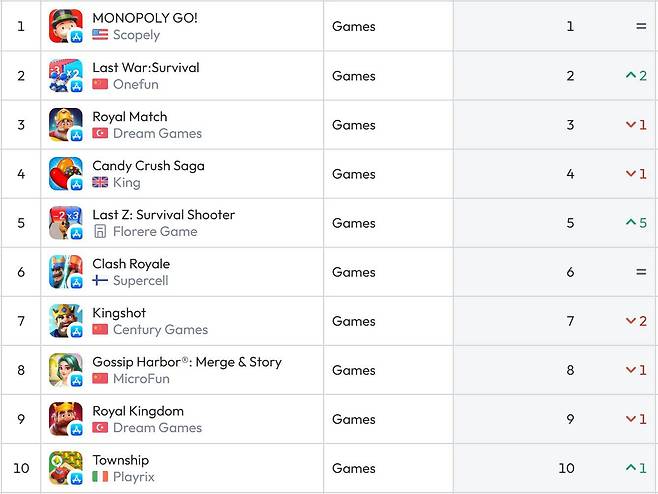Screen dimensions: 658x494
Task: Click the Kingshot app icon
Action: pos(66,321)
